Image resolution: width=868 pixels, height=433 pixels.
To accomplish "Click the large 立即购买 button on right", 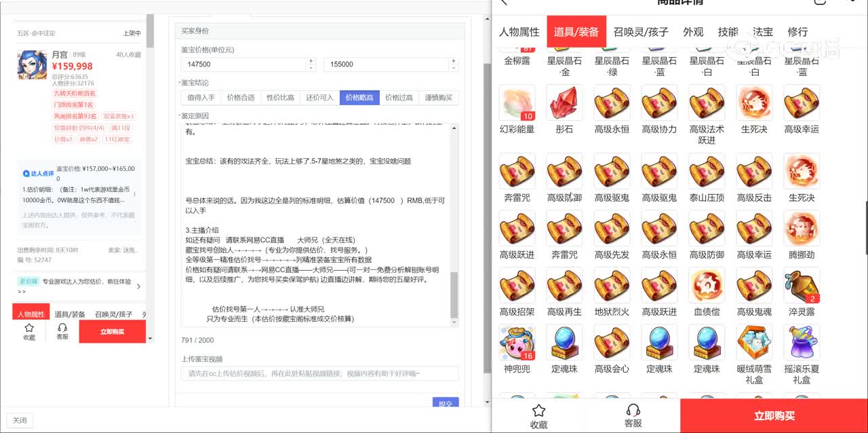I will pos(774,416).
